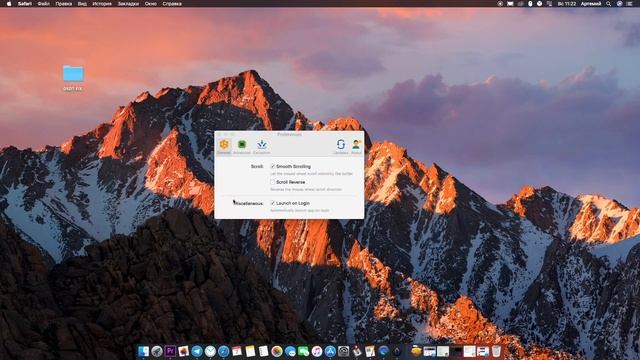The width and height of the screenshot is (640, 360).
Task: Open the Закладки menu
Action: [x=128, y=4]
